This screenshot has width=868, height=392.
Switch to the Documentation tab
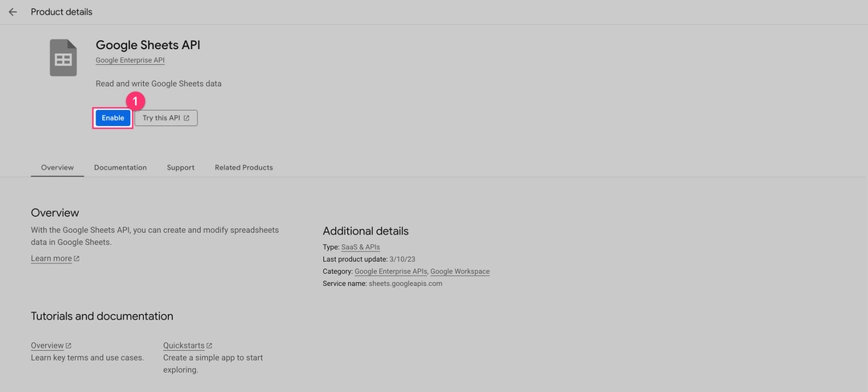pos(121,167)
